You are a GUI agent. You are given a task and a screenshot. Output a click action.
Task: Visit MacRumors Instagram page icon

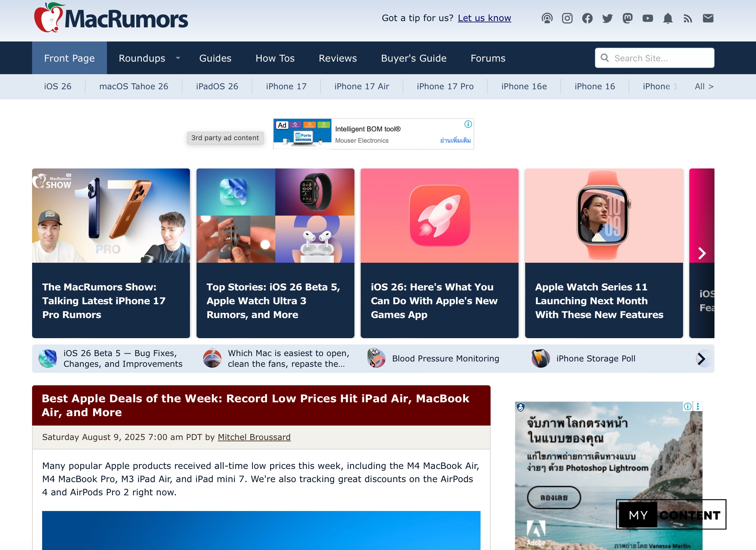coord(567,18)
